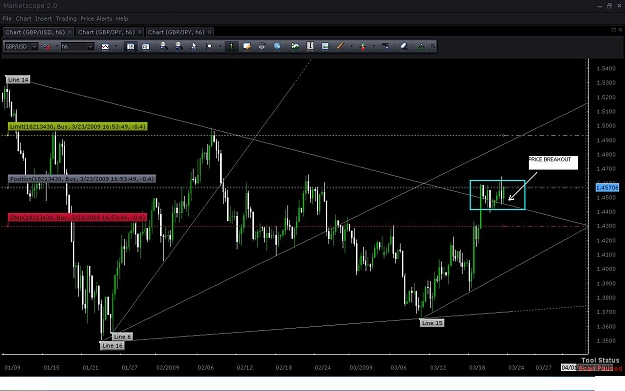
Task: Expand the arrow next to the red data-source icon
Action: pos(57,47)
